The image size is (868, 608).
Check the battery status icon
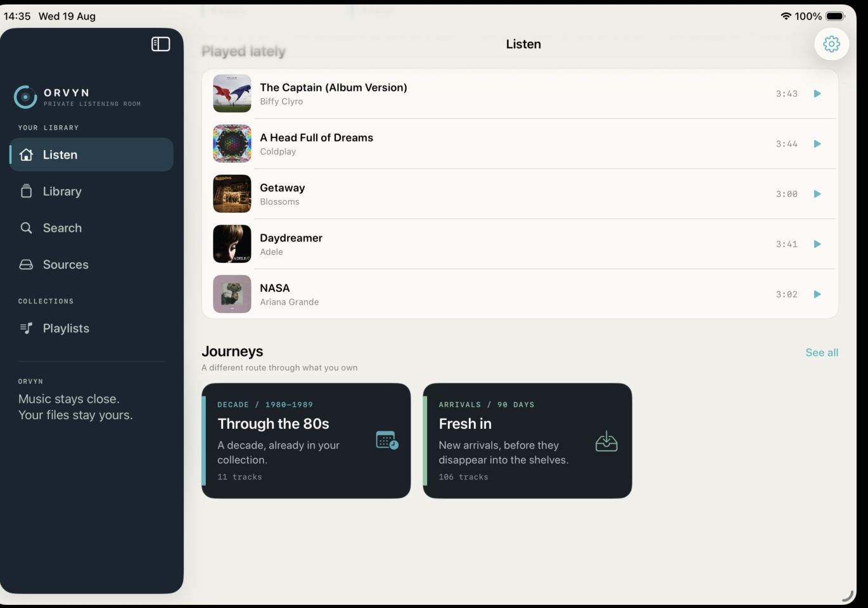(835, 16)
